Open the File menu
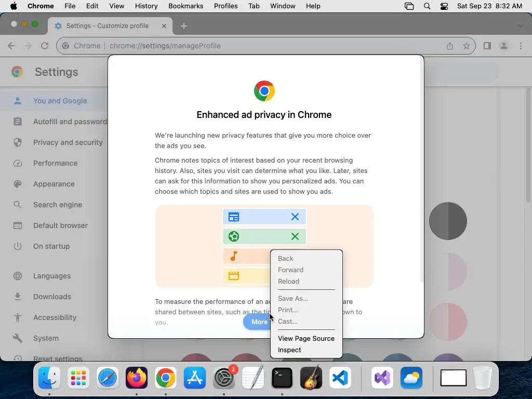The height and width of the screenshot is (399, 532). [x=70, y=6]
